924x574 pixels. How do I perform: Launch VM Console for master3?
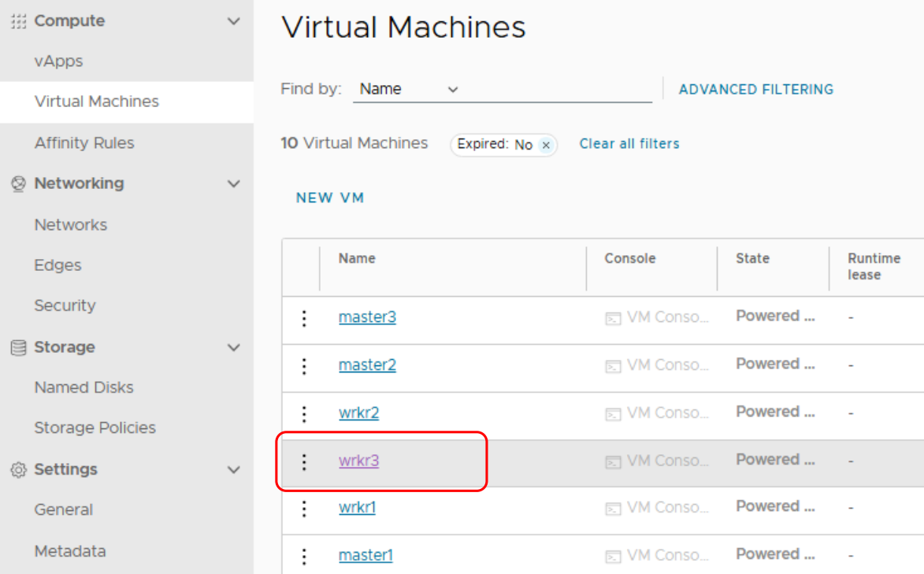coord(657,318)
